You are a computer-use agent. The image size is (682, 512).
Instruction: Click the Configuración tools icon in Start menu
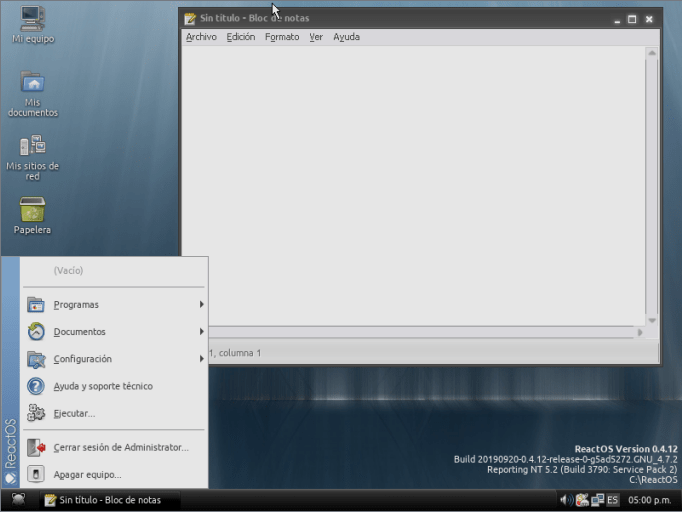tap(36, 359)
